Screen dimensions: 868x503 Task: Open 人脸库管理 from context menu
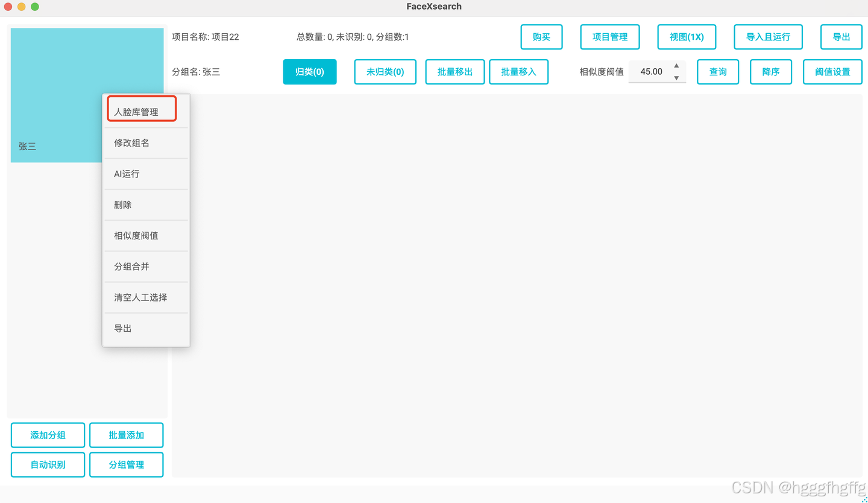[146, 112]
